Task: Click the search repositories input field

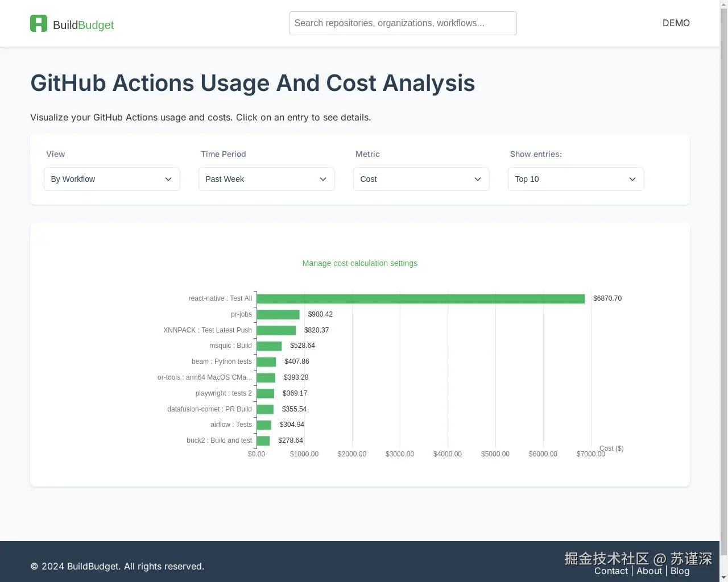Action: [x=403, y=23]
